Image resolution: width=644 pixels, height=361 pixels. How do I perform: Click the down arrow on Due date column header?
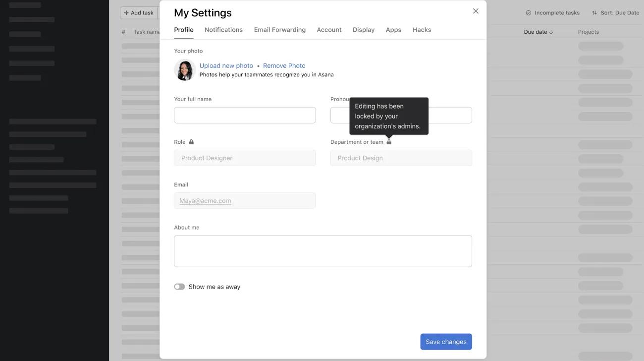click(x=551, y=31)
